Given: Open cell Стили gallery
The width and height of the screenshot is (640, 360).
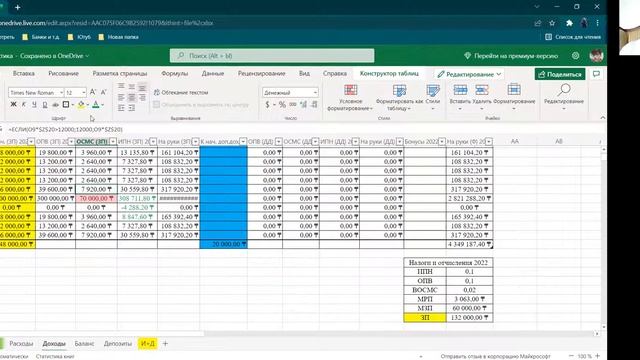Looking at the screenshot, I should click(433, 98).
